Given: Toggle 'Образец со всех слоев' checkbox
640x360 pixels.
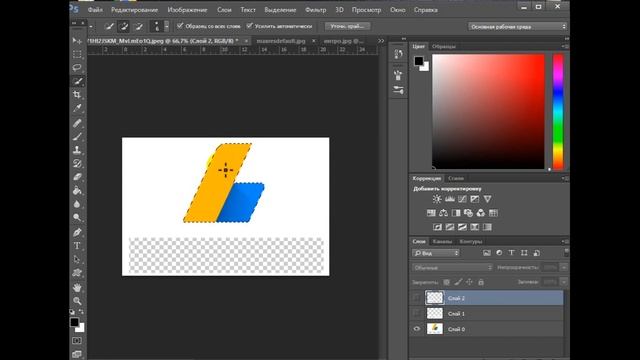Looking at the screenshot, I should (x=180, y=26).
